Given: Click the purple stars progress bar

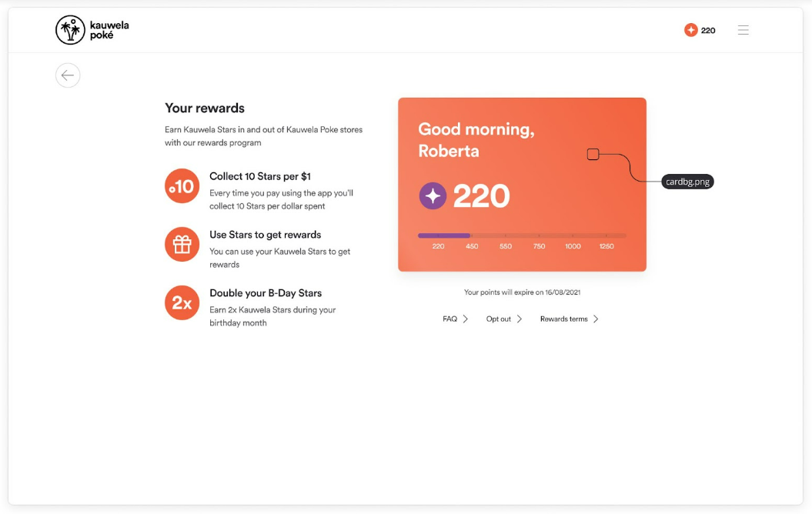Looking at the screenshot, I should point(444,235).
